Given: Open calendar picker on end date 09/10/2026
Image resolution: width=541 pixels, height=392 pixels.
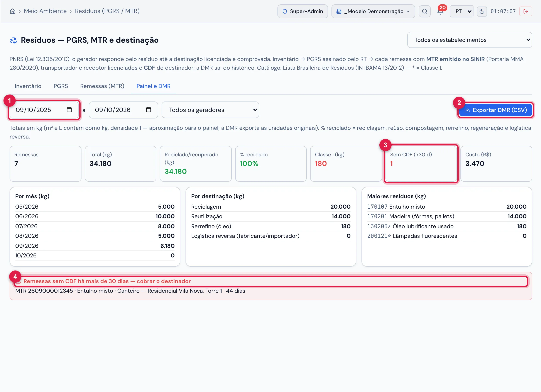Looking at the screenshot, I should click(x=149, y=110).
